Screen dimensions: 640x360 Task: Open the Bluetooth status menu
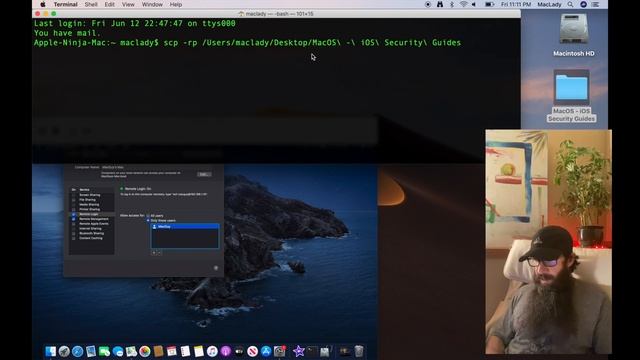tap(452, 4)
